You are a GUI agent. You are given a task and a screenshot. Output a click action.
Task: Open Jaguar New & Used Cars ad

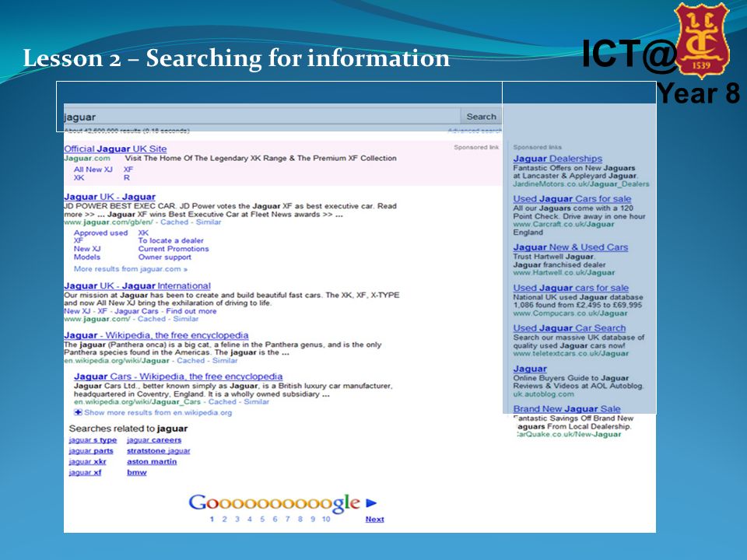[570, 247]
